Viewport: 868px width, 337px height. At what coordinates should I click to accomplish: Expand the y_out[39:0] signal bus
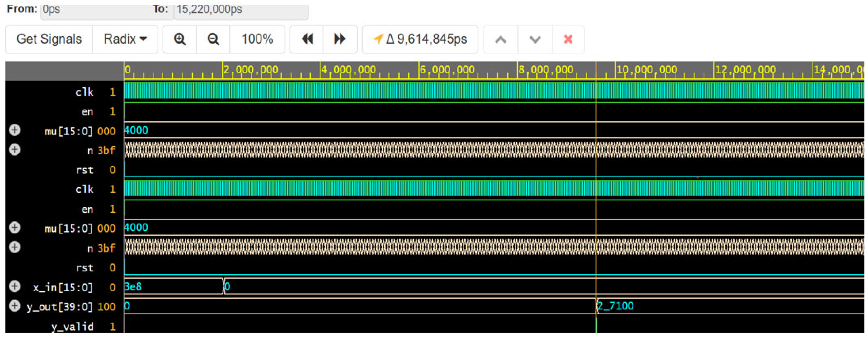14,306
